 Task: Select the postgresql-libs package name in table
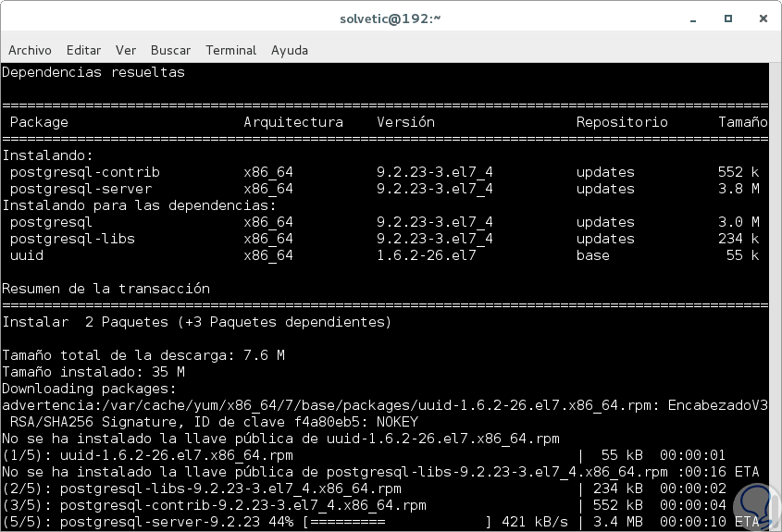point(72,239)
